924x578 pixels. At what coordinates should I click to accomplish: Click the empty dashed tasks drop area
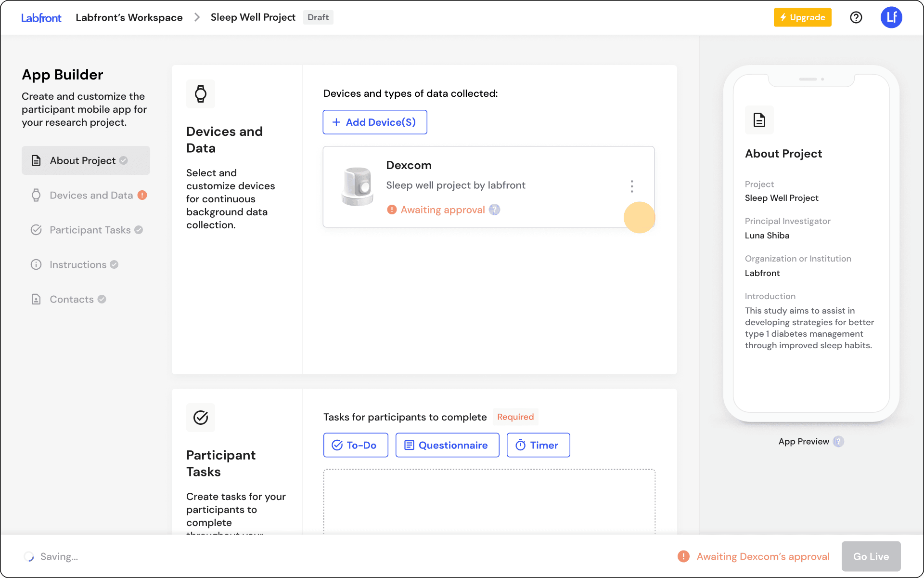tap(489, 501)
